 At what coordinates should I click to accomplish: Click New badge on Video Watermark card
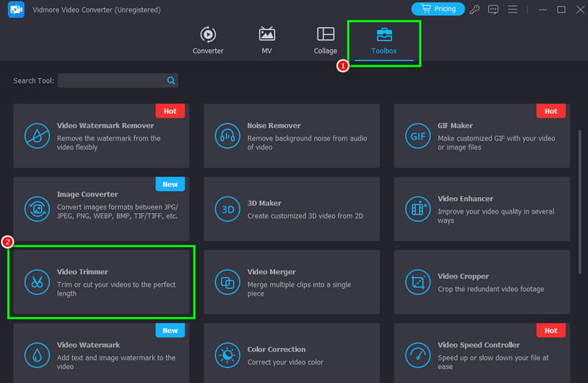point(170,331)
